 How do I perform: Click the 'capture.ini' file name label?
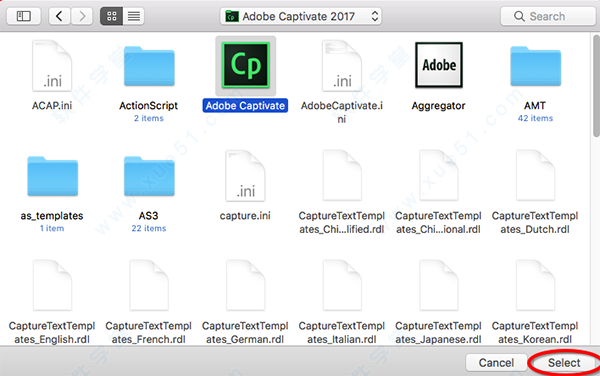[x=245, y=216]
